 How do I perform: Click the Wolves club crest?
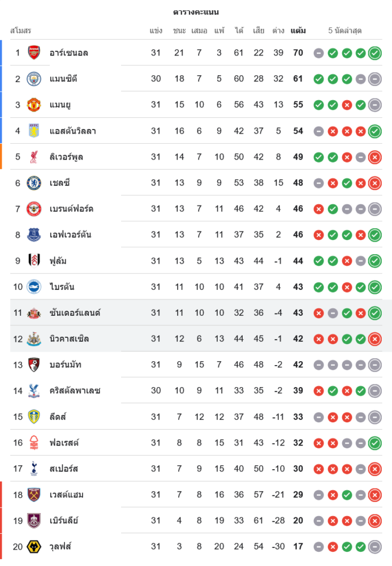35,547
